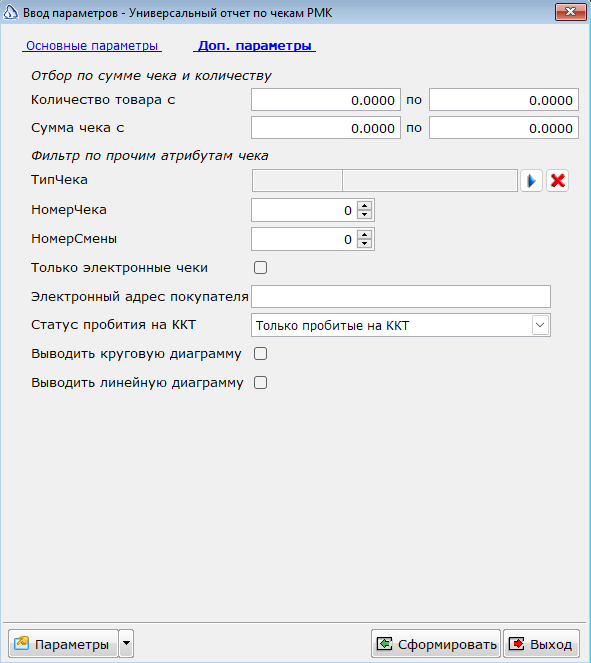The width and height of the screenshot is (591, 663).
Task: Decrease НомерЧека with the down arrow
Action: click(364, 214)
